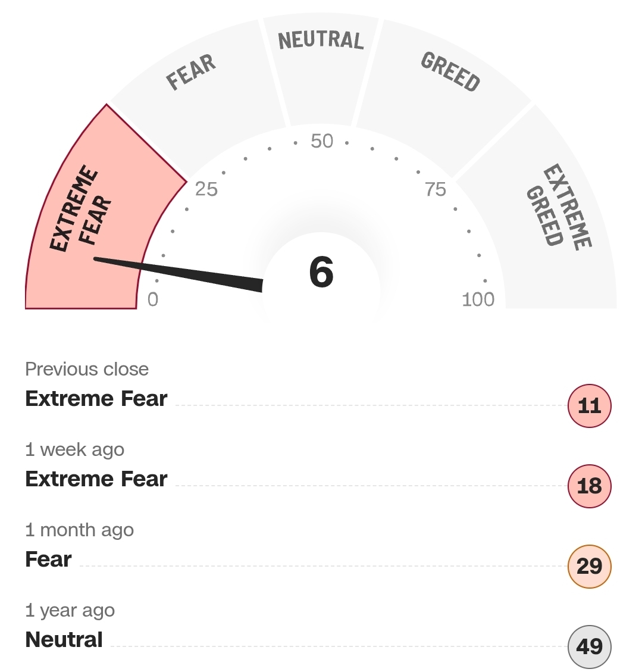642x672 pixels.
Task: Click the 25 scale marker
Action: (206, 189)
